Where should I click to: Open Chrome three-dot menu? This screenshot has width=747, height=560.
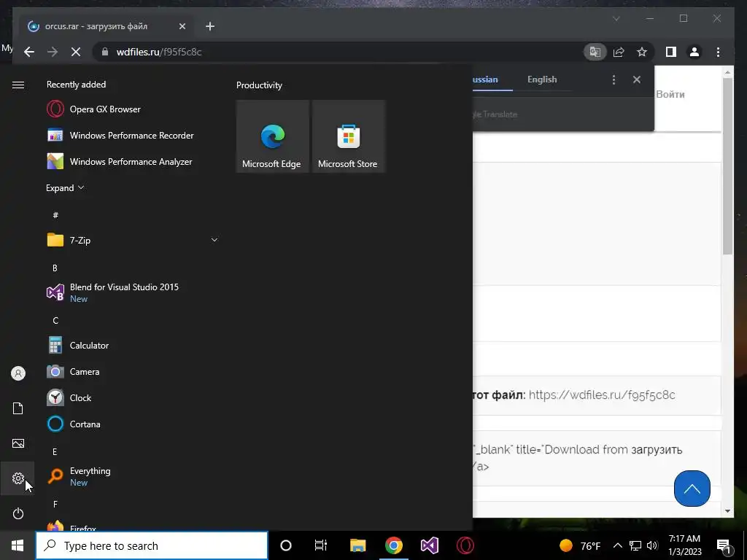coord(719,52)
